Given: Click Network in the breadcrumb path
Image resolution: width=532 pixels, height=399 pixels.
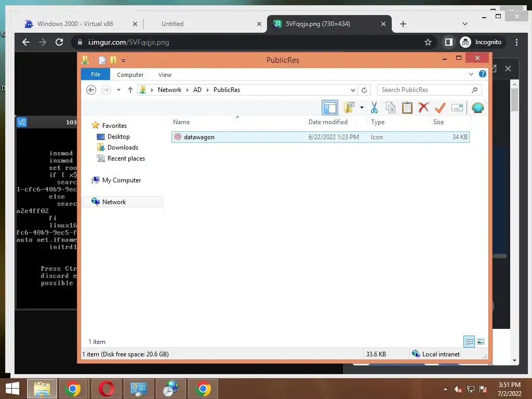Looking at the screenshot, I should [x=169, y=90].
